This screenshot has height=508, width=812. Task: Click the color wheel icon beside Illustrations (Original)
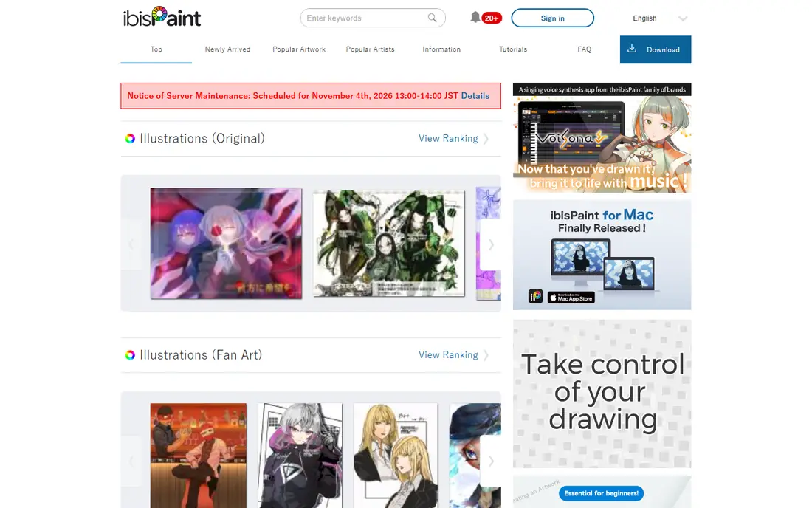130,138
